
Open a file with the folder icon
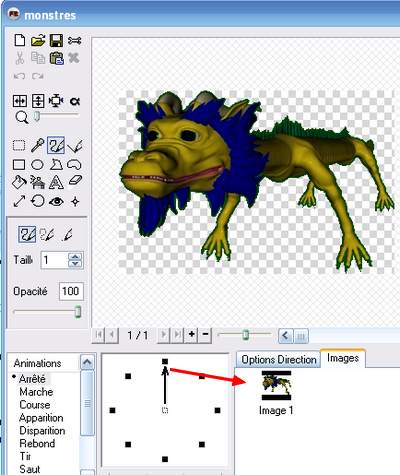point(38,40)
